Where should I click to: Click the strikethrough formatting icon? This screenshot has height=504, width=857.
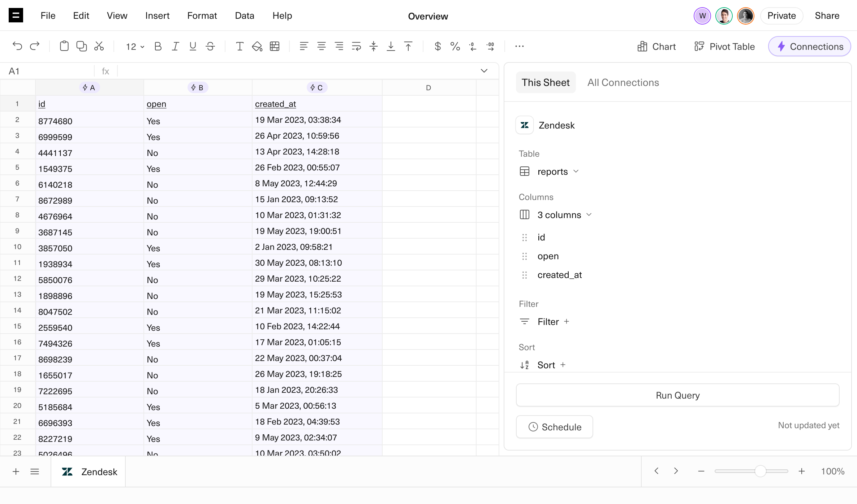(x=210, y=46)
